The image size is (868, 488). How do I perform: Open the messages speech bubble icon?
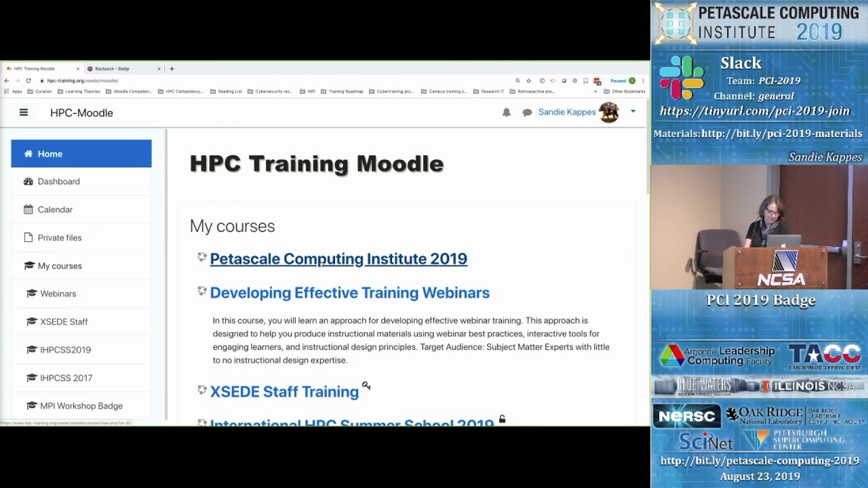coord(527,113)
